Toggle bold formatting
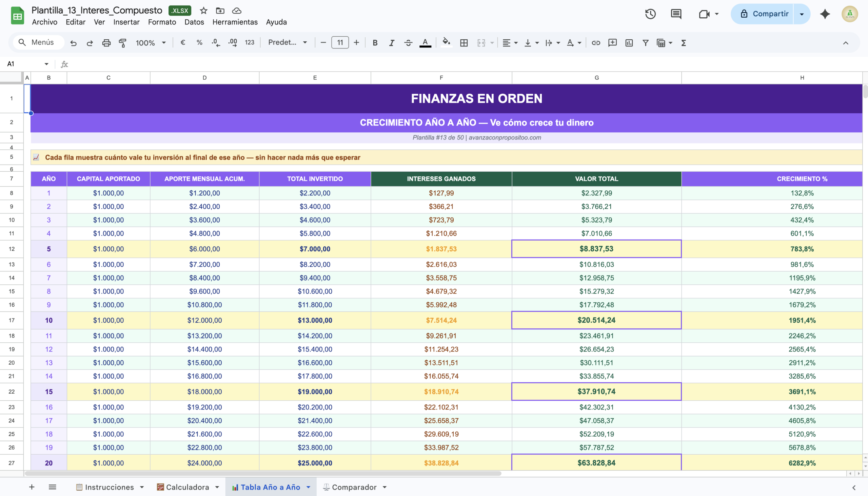The image size is (868, 496). click(x=375, y=43)
